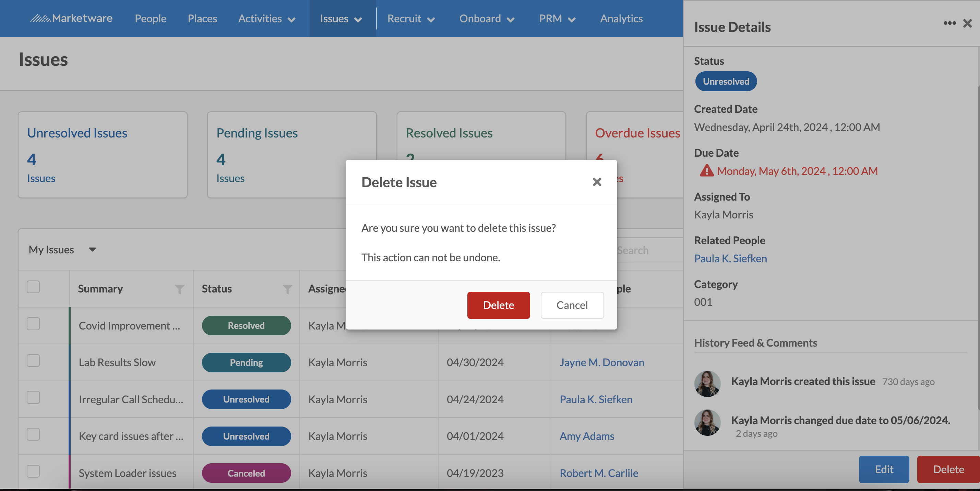The image size is (980, 491).
Task: Select the 'Irregular Call Schedu...' summary cell
Action: [132, 399]
